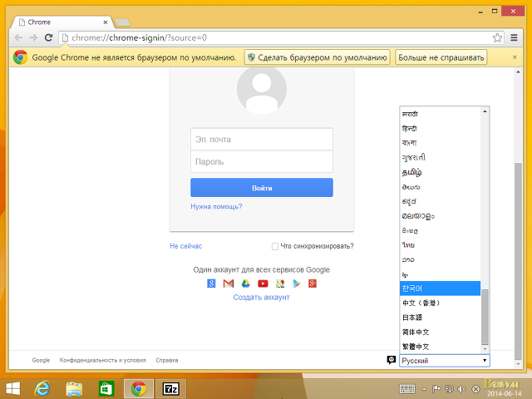Image resolution: width=532 pixels, height=399 pixels.
Task: Choose ગુજરાતી in the language list
Action: click(440, 157)
